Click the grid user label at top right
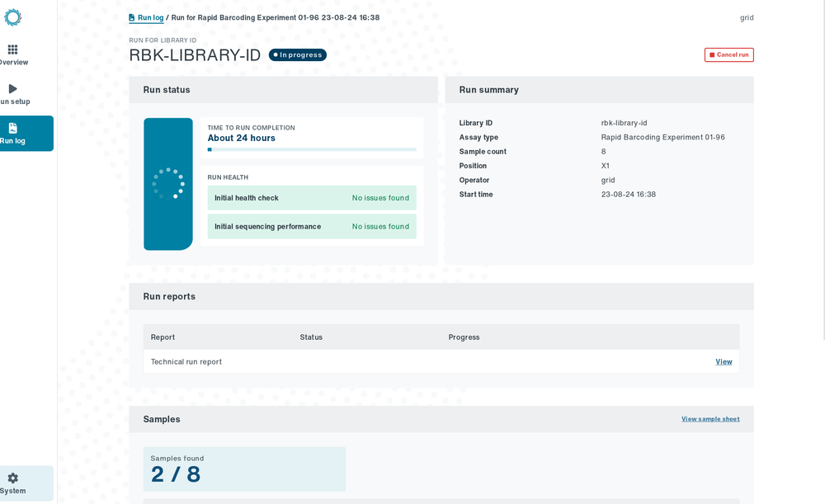This screenshot has width=825, height=504. [x=747, y=17]
